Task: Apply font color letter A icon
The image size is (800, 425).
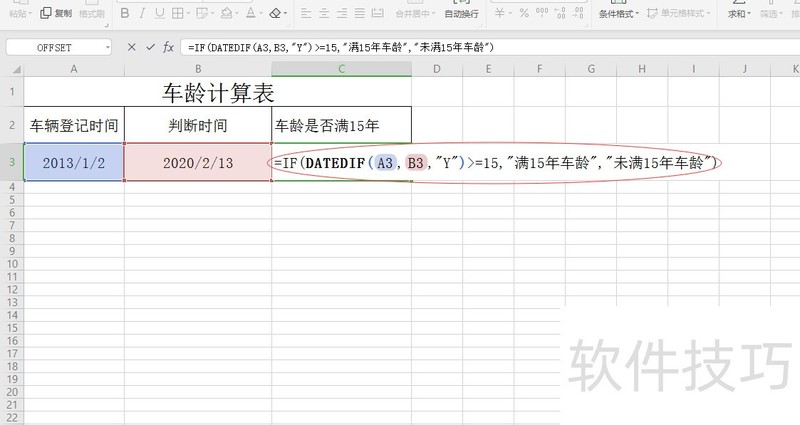Action: [x=251, y=13]
